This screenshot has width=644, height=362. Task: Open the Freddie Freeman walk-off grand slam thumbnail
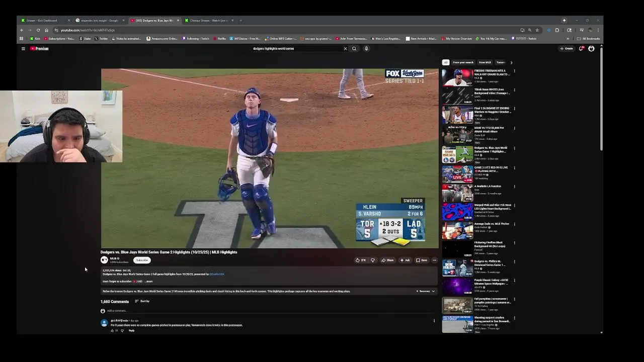(x=457, y=77)
